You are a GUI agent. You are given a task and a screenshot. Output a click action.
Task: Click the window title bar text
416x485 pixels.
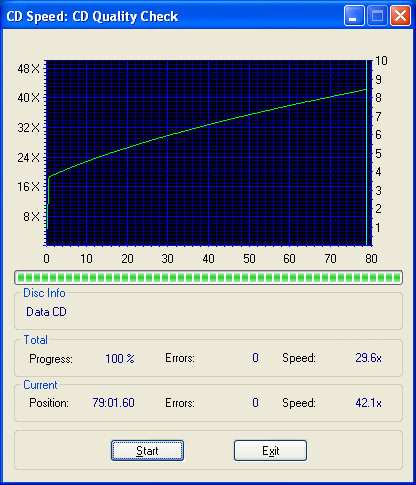(92, 16)
